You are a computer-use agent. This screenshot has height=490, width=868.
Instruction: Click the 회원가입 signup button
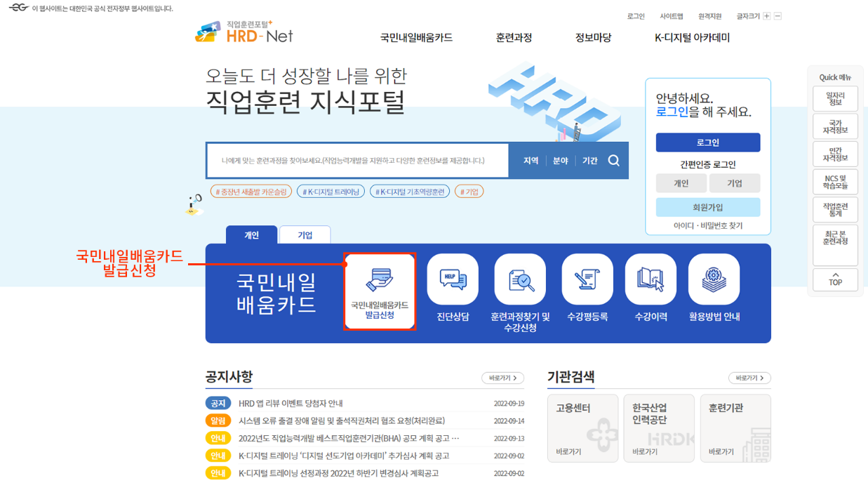pyautogui.click(x=708, y=206)
